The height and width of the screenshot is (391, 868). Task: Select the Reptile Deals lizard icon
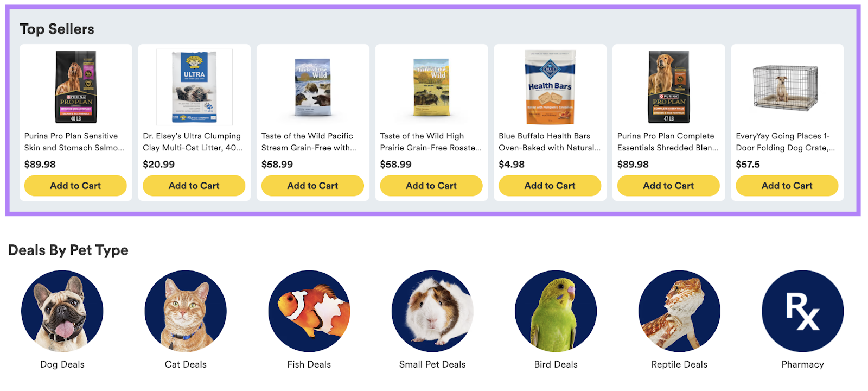[679, 311]
